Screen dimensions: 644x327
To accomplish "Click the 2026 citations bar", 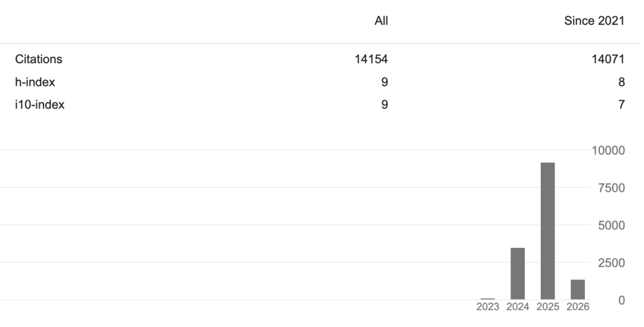I will click(x=577, y=289).
